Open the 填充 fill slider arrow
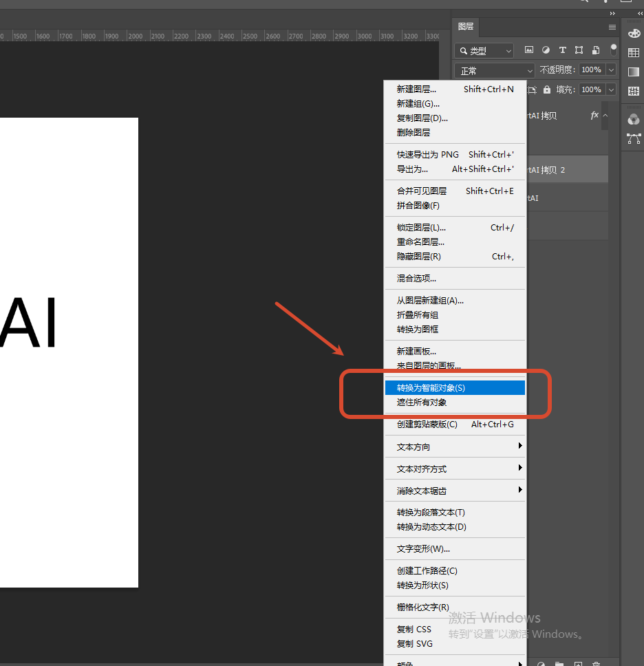The width and height of the screenshot is (644, 666). (611, 89)
